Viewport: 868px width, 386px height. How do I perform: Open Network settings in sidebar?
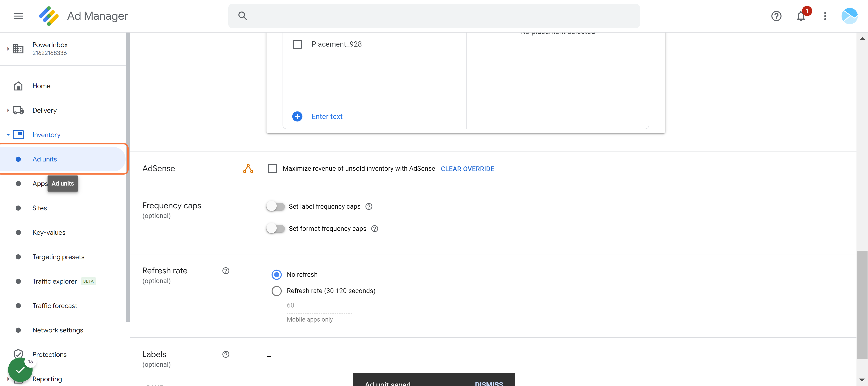[x=58, y=330]
